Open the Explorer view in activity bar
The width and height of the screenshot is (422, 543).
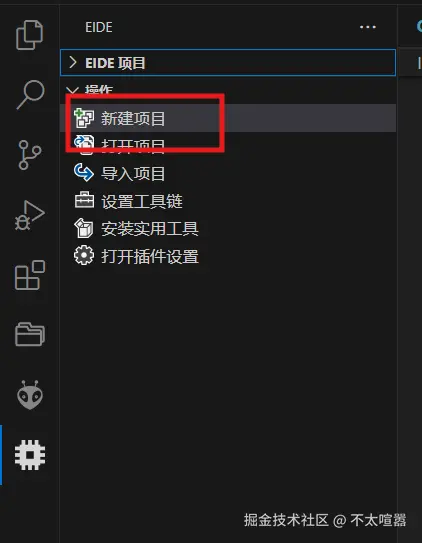(29, 35)
